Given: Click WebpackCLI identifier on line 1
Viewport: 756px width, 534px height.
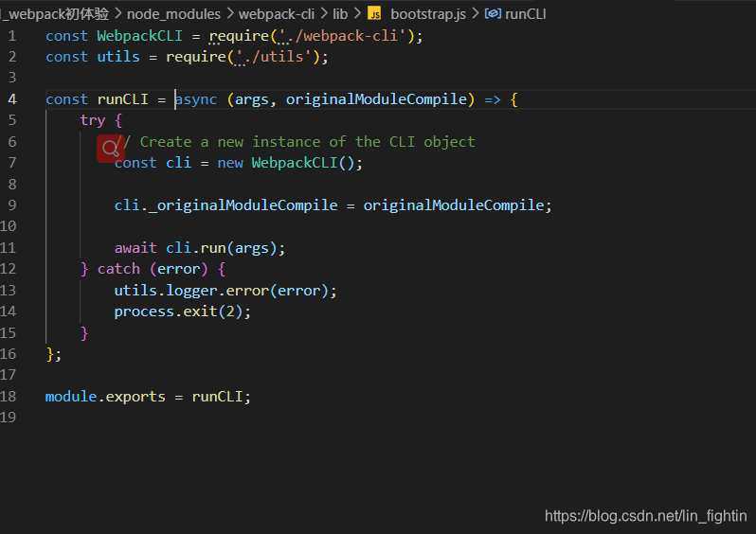Looking at the screenshot, I should tap(139, 36).
